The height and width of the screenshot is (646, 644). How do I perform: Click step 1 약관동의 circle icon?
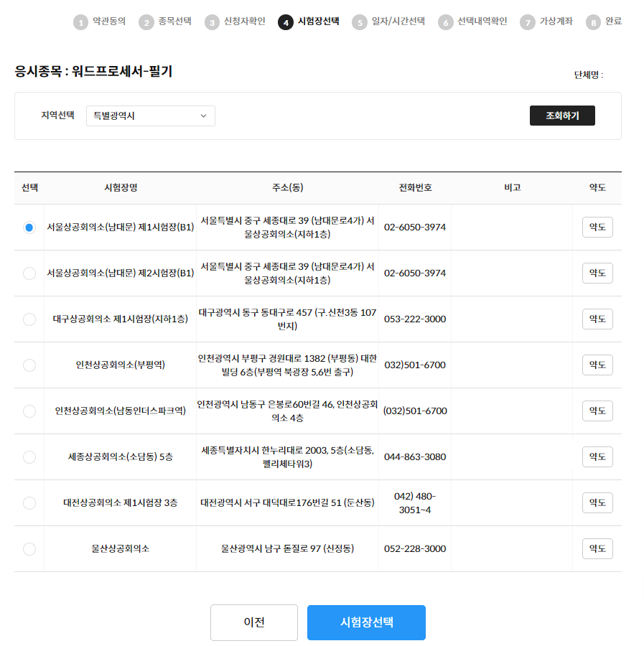click(80, 22)
